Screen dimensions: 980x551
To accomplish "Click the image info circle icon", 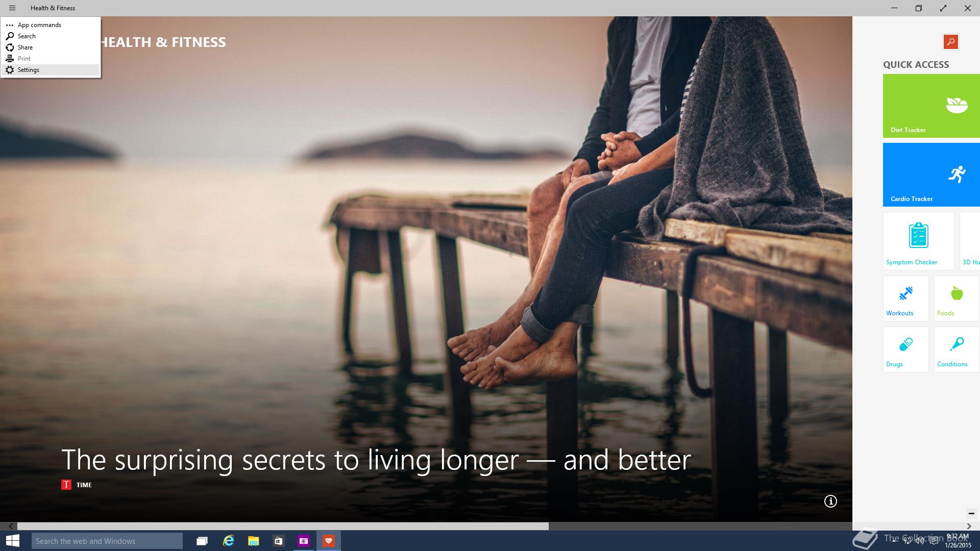I will pos(830,502).
